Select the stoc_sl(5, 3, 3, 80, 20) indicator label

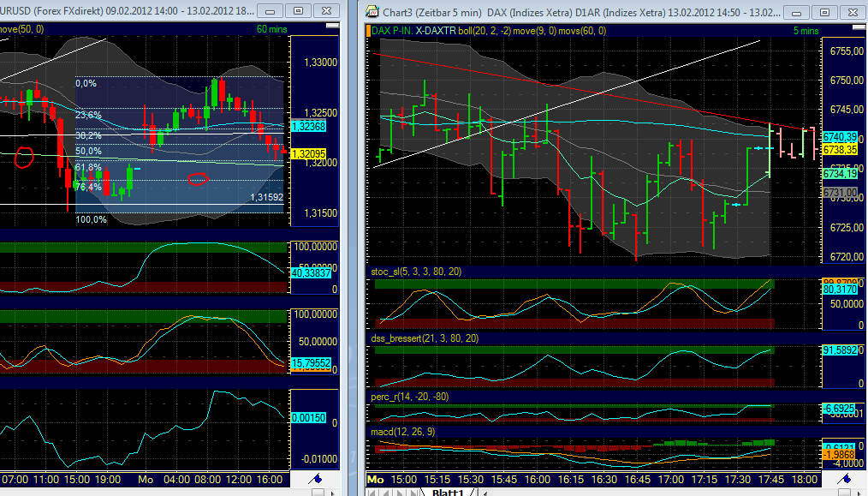(x=415, y=272)
